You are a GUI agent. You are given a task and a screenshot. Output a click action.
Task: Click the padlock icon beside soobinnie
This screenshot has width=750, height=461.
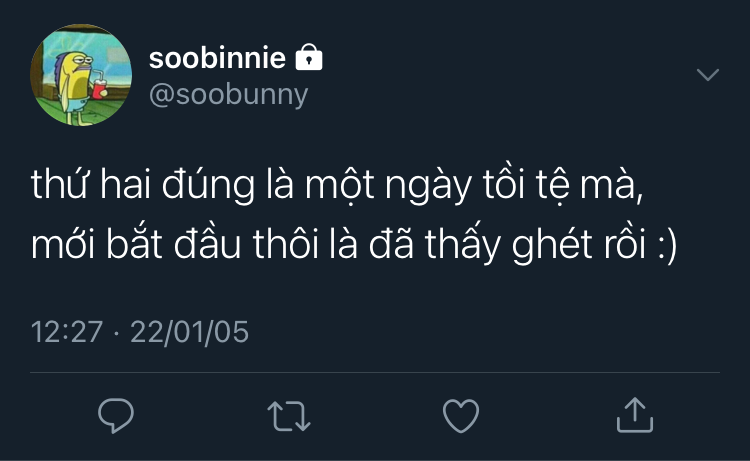[309, 57]
